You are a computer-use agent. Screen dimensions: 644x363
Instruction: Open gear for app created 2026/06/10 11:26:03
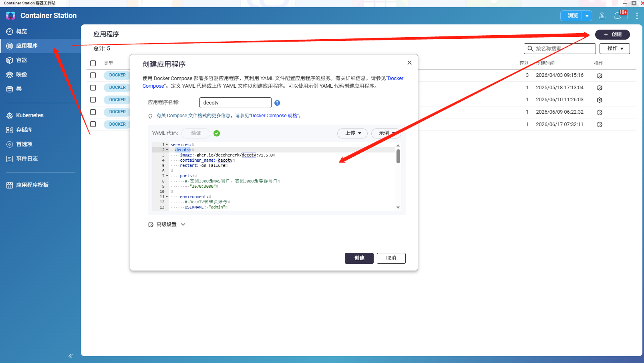click(600, 100)
